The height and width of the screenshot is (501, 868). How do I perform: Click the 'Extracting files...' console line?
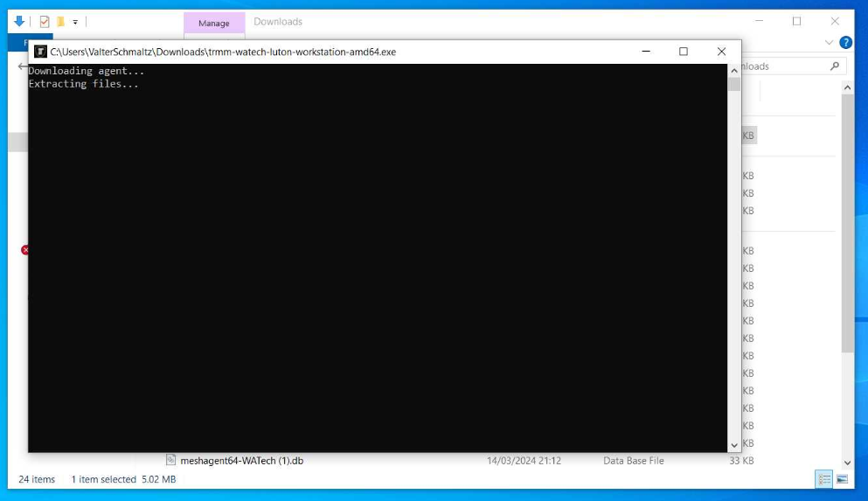[84, 84]
